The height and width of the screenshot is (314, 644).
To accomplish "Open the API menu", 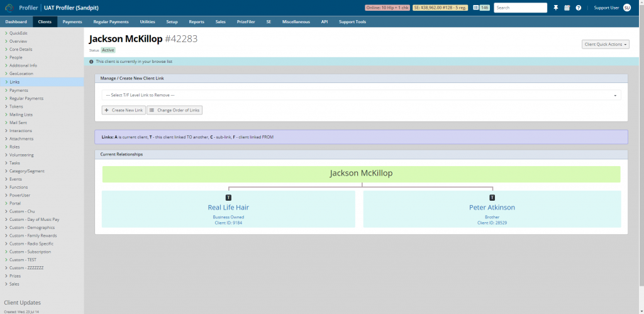I will click(x=325, y=22).
